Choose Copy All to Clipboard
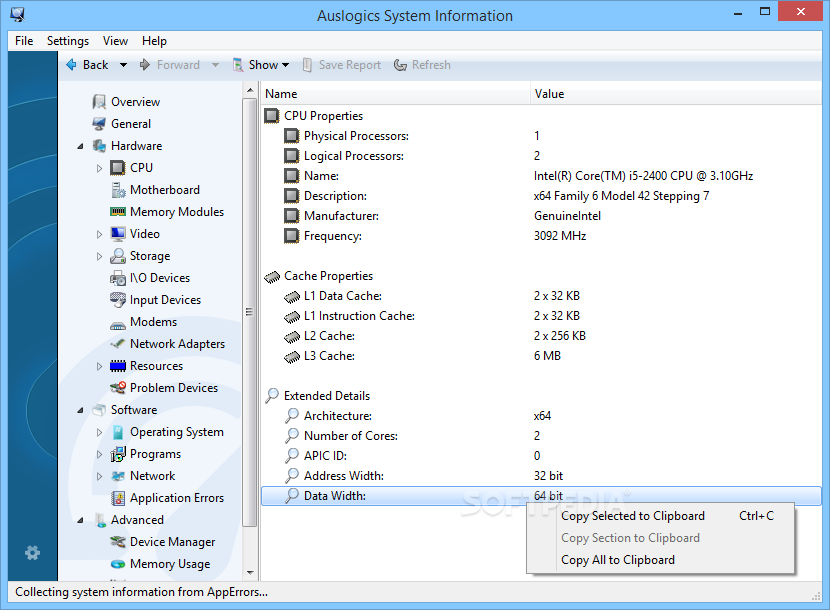This screenshot has width=830, height=610. 661,560
